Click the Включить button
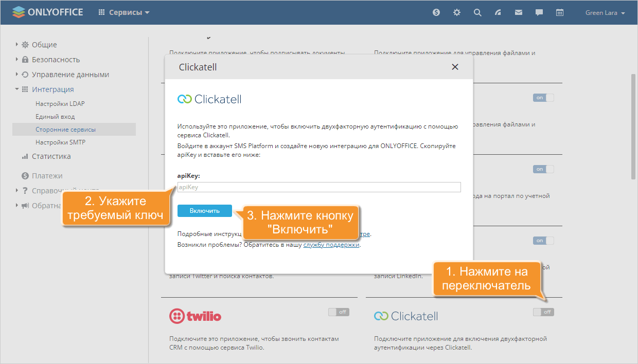Viewport: 638px width, 364px height. [x=205, y=211]
